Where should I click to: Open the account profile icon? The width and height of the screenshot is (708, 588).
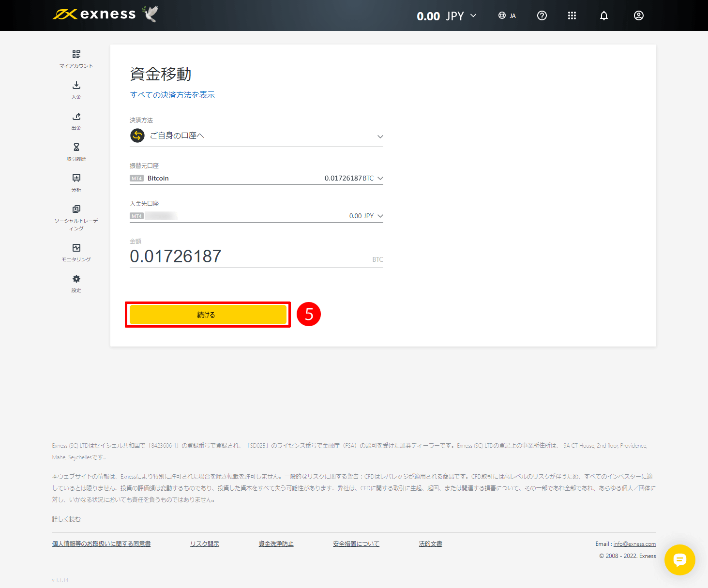pyautogui.click(x=638, y=15)
